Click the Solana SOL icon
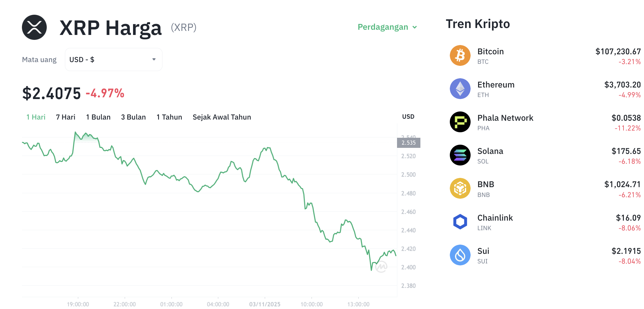The height and width of the screenshot is (309, 644). (460, 155)
